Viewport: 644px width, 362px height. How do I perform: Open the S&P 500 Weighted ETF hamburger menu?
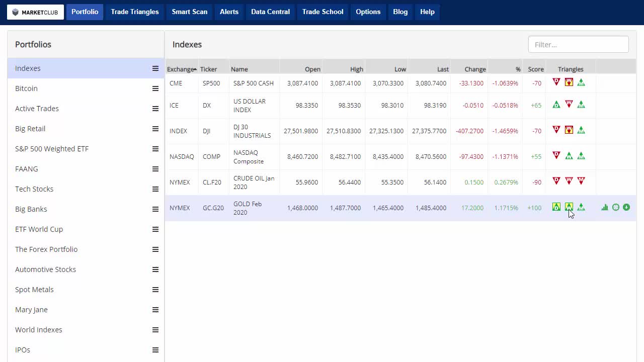(x=155, y=149)
